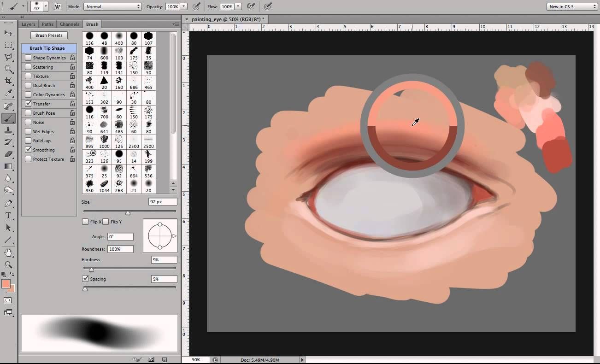Select the painting_eye document tab
The height and width of the screenshot is (364, 600).
click(226, 19)
